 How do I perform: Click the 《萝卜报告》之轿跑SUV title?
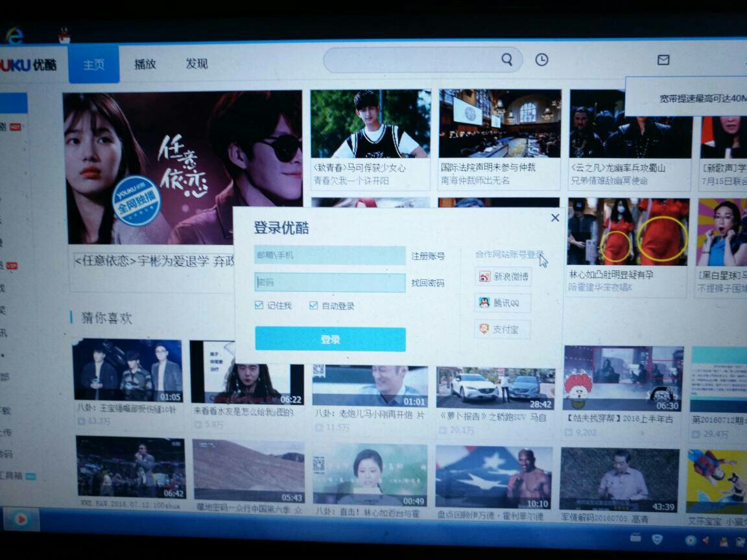pos(493,417)
